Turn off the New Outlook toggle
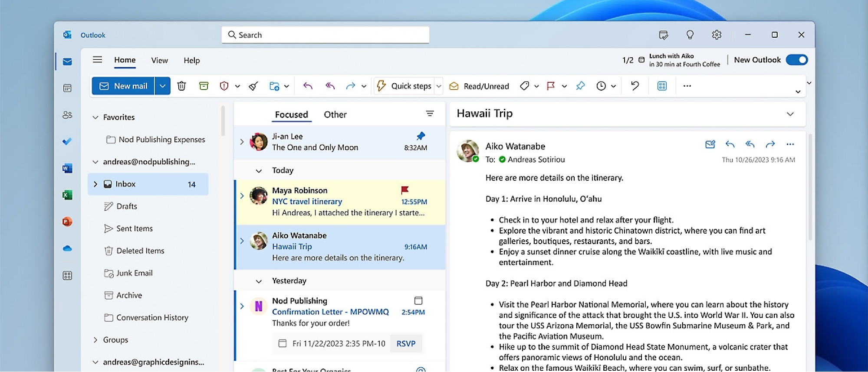The width and height of the screenshot is (868, 372). click(797, 60)
